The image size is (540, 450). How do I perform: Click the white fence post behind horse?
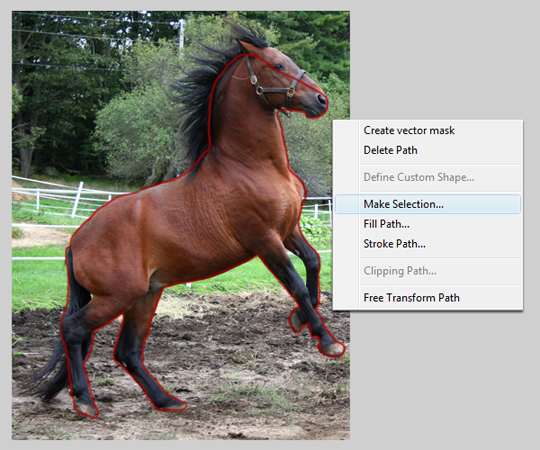(x=77, y=200)
